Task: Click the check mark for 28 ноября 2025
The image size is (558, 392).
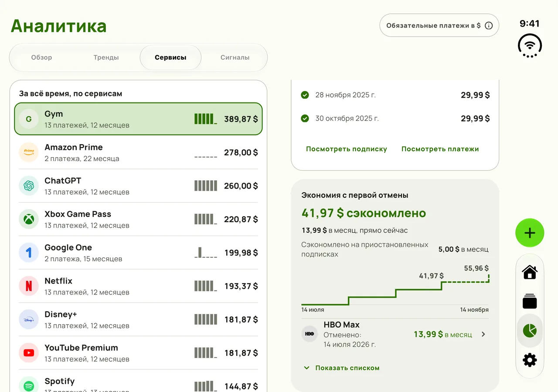Action: click(x=305, y=95)
